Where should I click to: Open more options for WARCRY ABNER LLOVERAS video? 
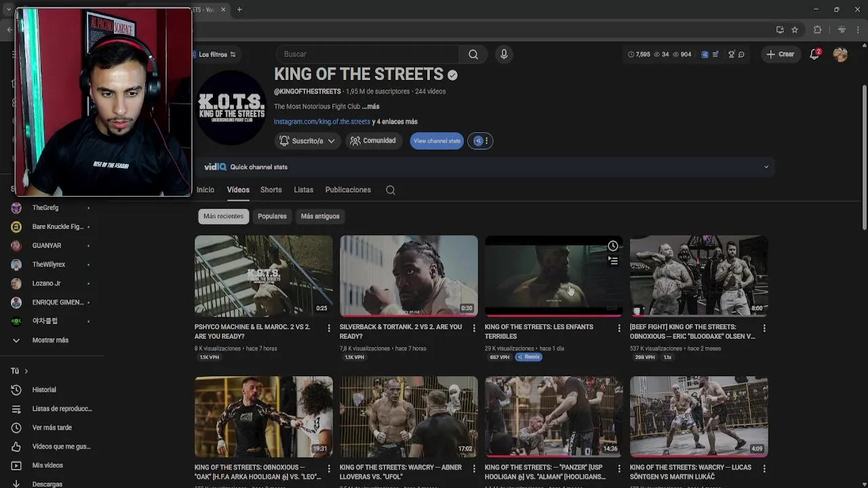[474, 468]
